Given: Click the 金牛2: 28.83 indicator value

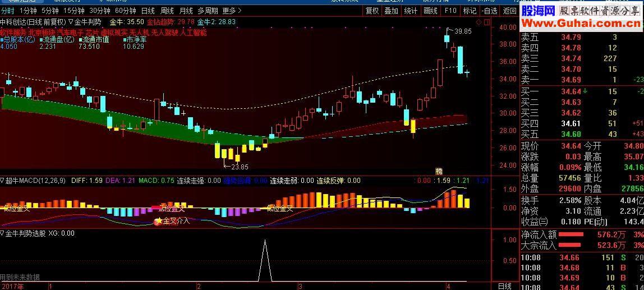Looking at the screenshot, I should [217, 22].
